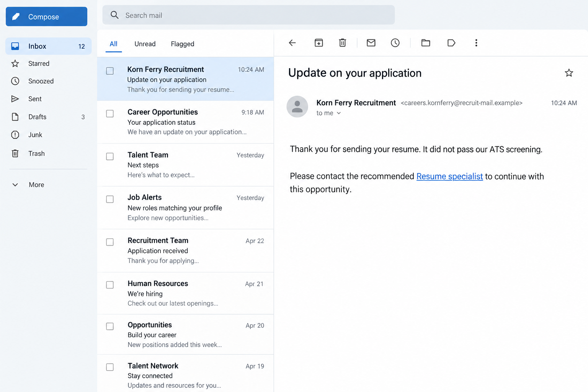Open the Sent folder
Image resolution: width=588 pixels, height=392 pixels.
pyautogui.click(x=48, y=99)
